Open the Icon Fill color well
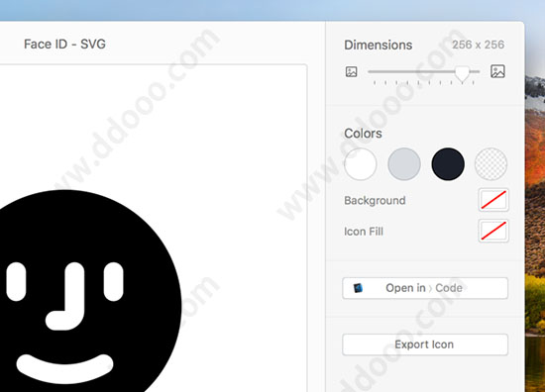 tap(493, 231)
